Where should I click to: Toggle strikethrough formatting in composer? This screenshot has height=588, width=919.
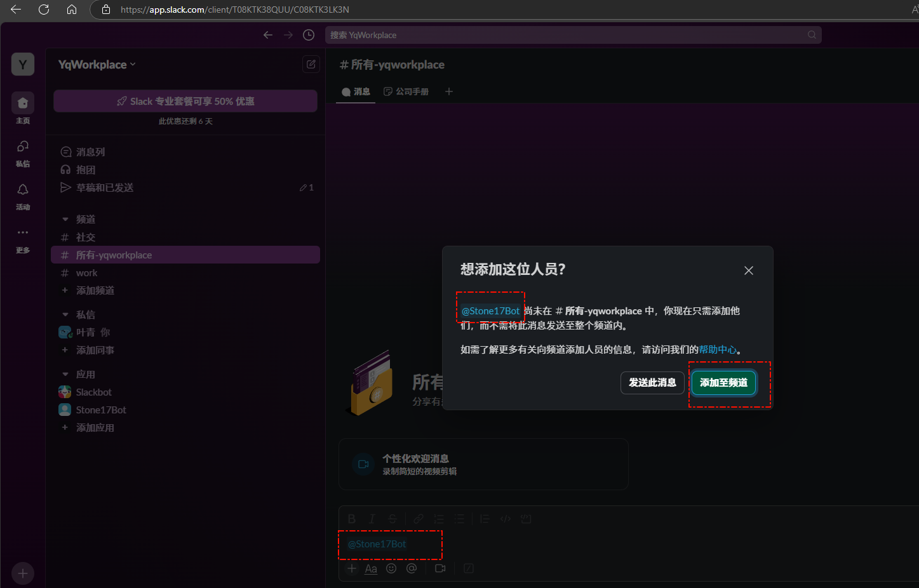392,519
